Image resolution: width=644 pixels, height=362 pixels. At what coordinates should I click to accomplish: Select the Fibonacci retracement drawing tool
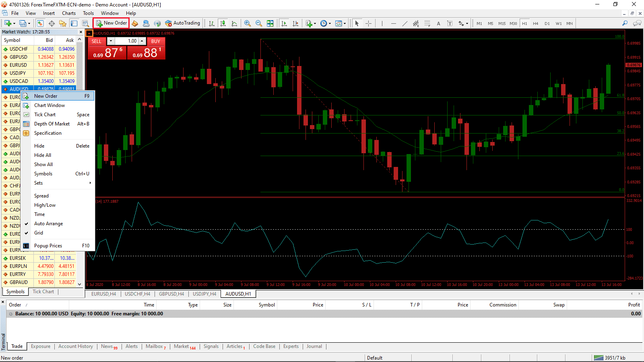click(427, 23)
